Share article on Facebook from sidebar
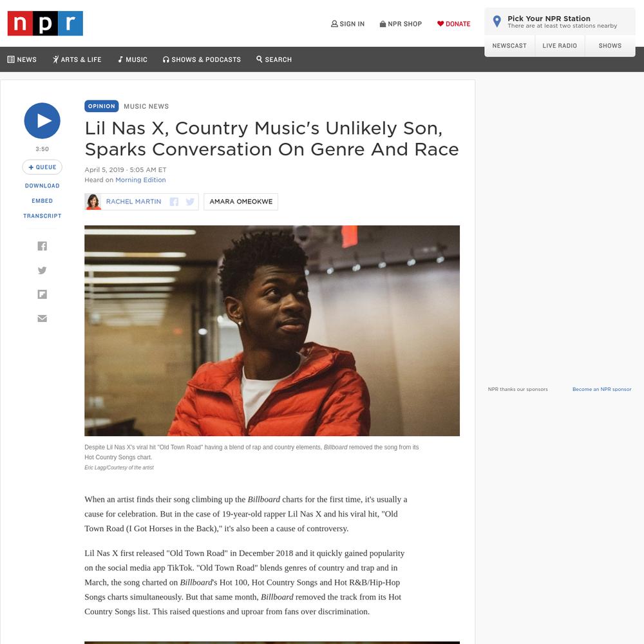This screenshot has height=644, width=644. (43, 246)
